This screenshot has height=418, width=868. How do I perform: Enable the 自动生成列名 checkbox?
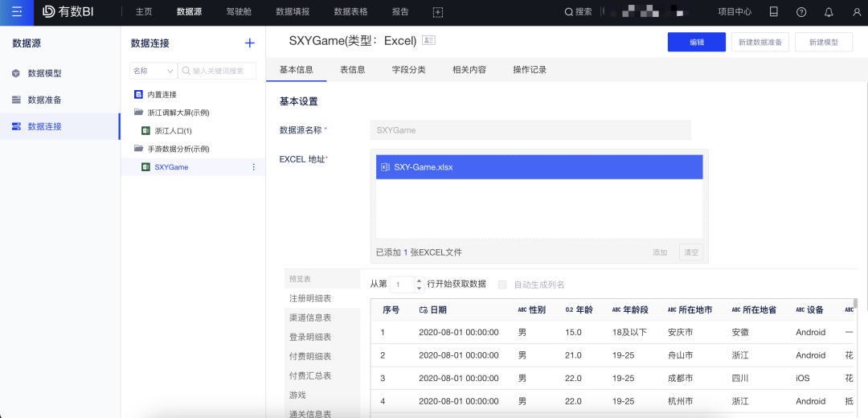(502, 285)
